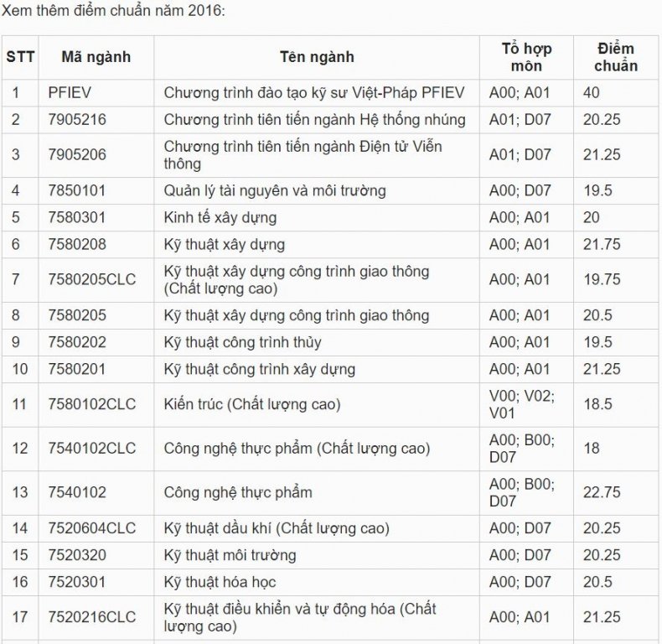Select the Tổ hợp môn header
This screenshot has width=662, height=644.
pos(526,58)
